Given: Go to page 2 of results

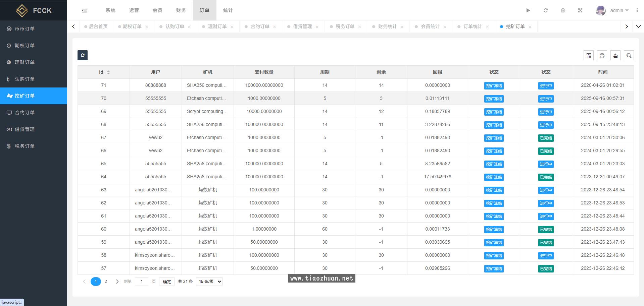Looking at the screenshot, I should [106, 282].
